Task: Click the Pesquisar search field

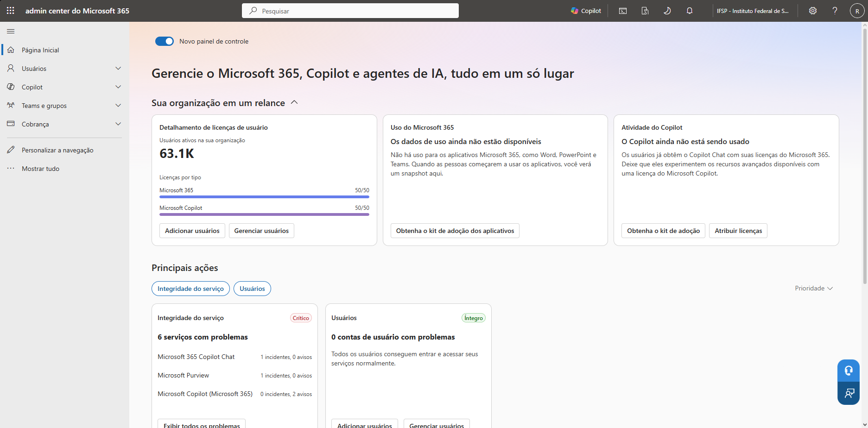Action: point(350,11)
